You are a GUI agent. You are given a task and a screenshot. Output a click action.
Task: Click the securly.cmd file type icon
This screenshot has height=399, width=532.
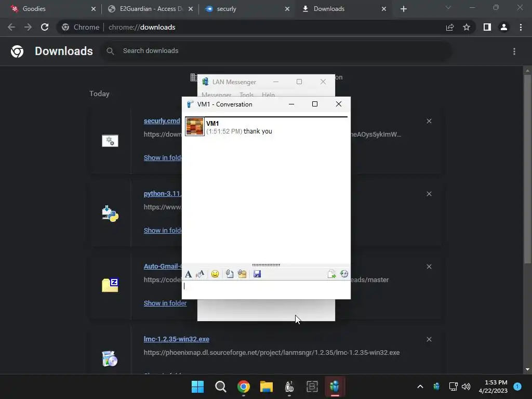[x=110, y=141]
